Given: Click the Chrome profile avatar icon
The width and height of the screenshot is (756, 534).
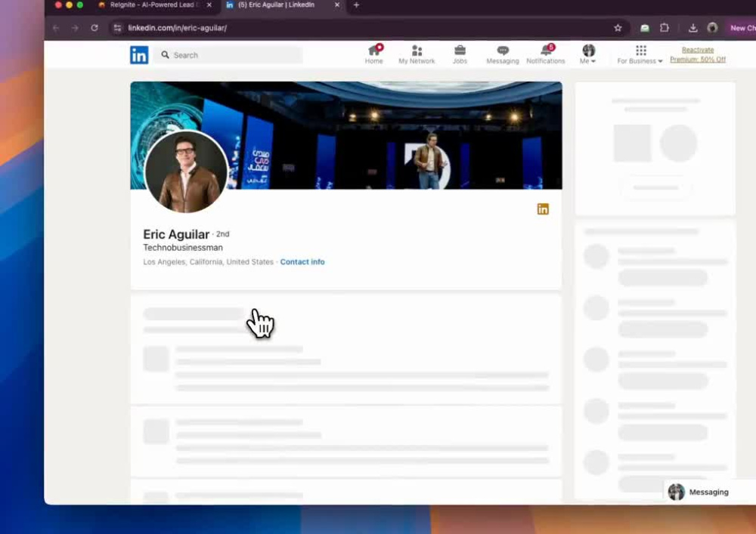Looking at the screenshot, I should click(712, 28).
